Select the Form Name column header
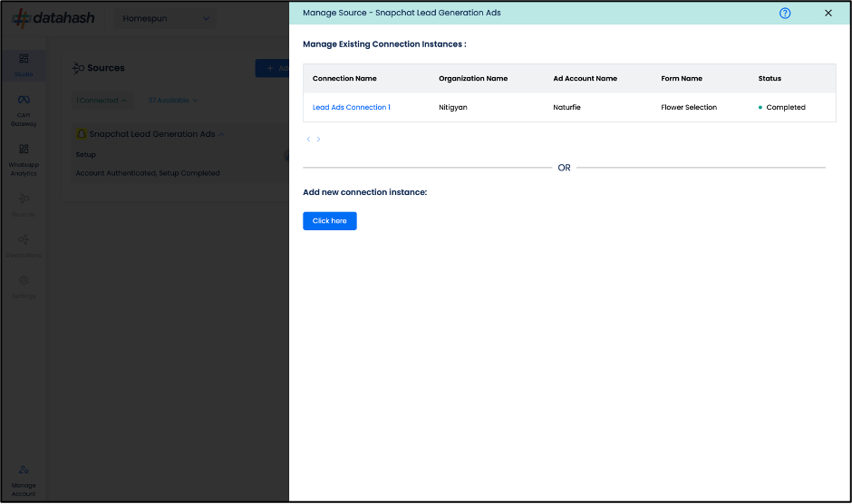This screenshot has height=504, width=852. pos(682,78)
